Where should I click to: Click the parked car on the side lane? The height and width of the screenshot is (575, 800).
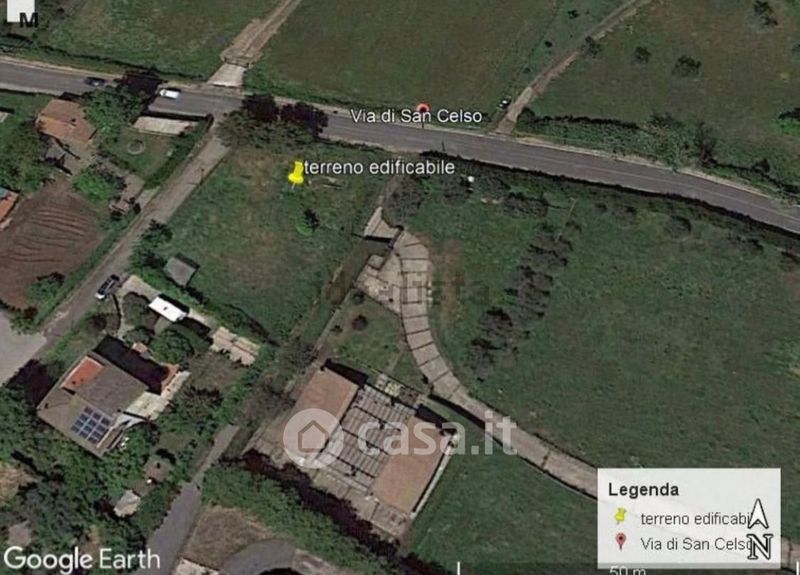pyautogui.click(x=108, y=287)
